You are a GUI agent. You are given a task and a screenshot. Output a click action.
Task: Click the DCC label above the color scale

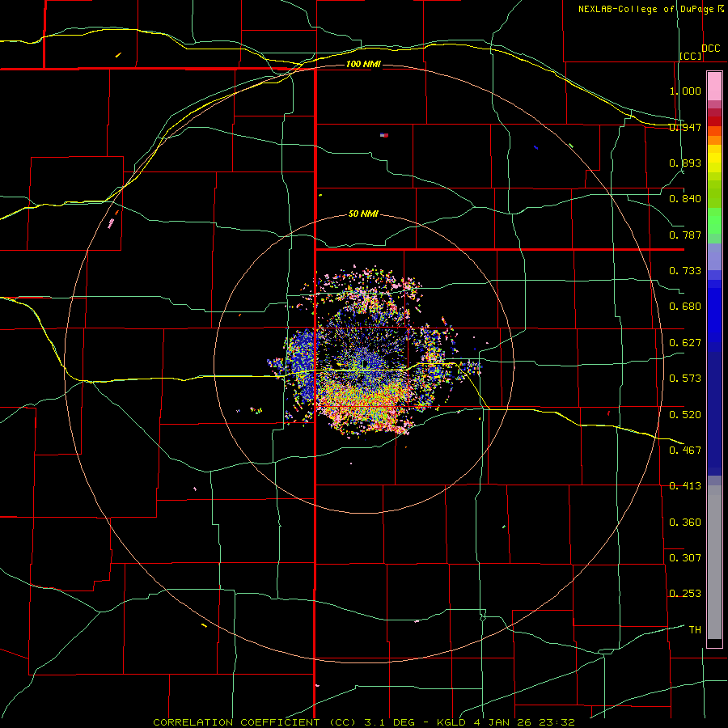pyautogui.click(x=711, y=49)
